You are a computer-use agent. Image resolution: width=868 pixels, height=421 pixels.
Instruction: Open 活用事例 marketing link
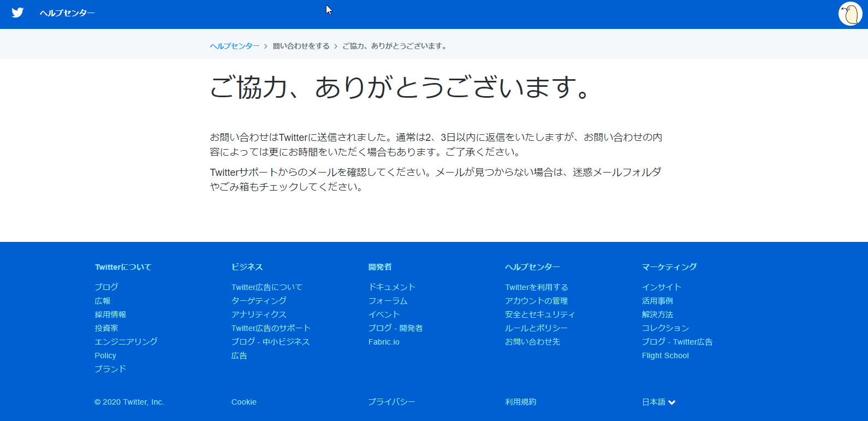(658, 301)
